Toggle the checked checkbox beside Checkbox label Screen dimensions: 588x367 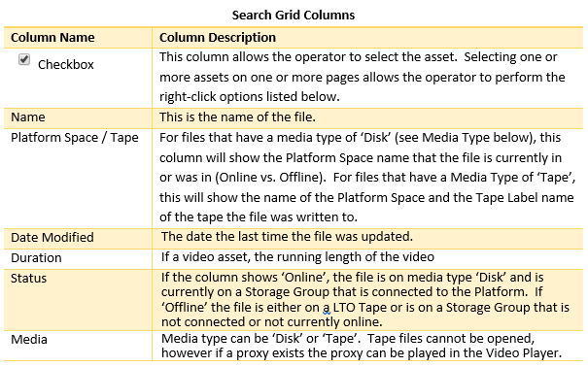(24, 59)
